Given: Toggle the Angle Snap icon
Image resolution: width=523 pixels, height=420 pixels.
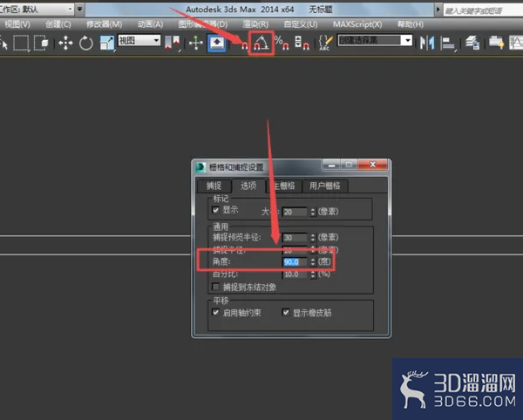Looking at the screenshot, I should click(261, 43).
